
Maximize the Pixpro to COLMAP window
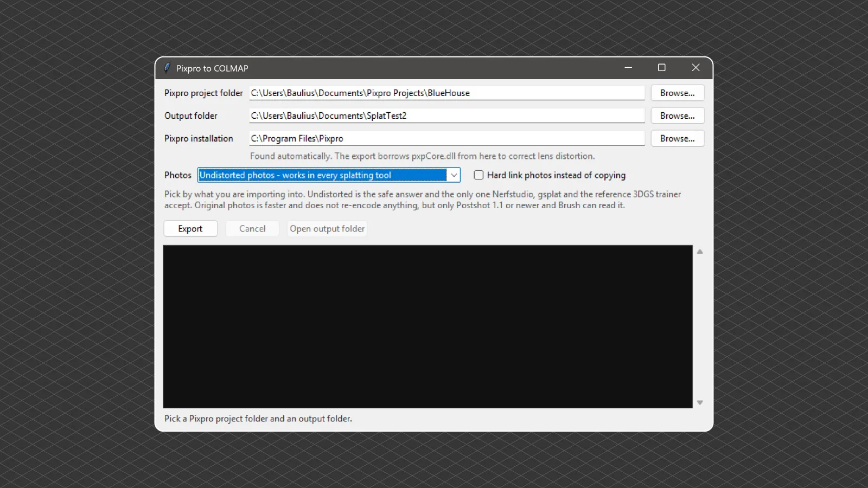(662, 68)
